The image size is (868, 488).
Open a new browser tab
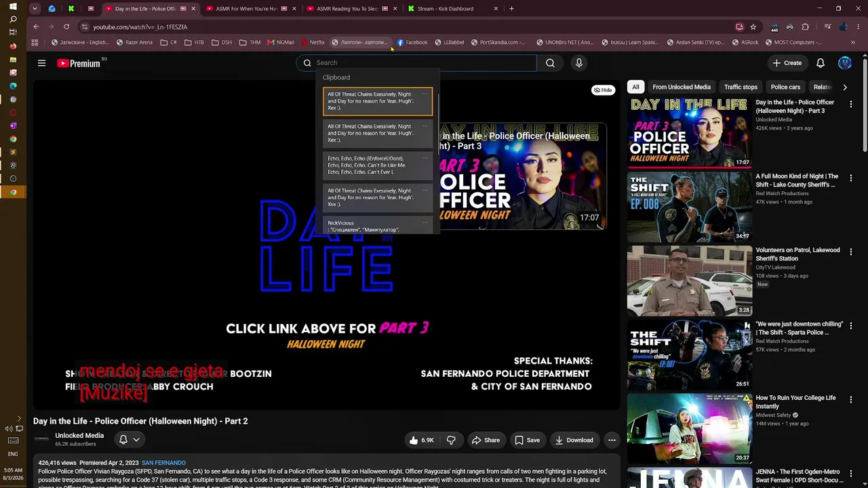[511, 9]
